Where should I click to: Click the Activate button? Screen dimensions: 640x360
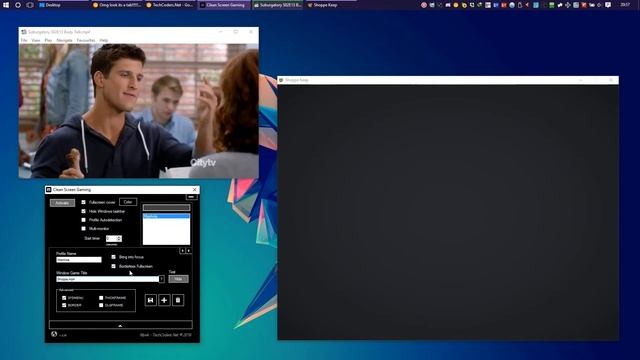coord(62,203)
